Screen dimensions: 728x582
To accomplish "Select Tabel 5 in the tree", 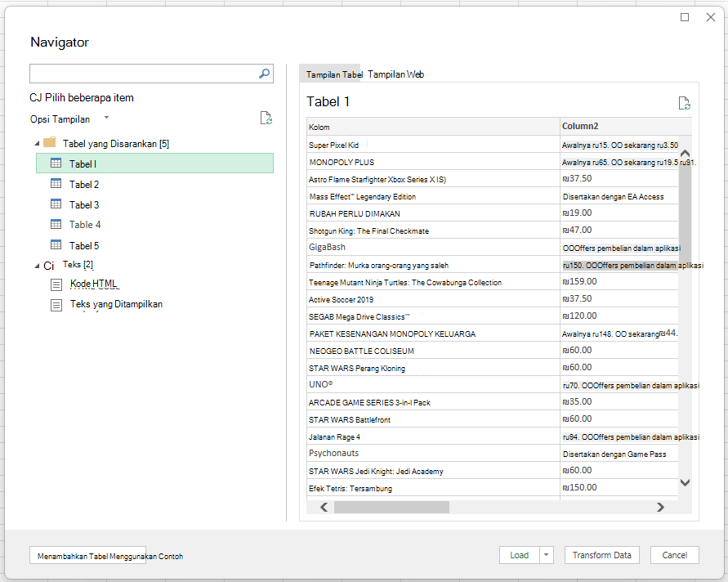I will [x=84, y=246].
